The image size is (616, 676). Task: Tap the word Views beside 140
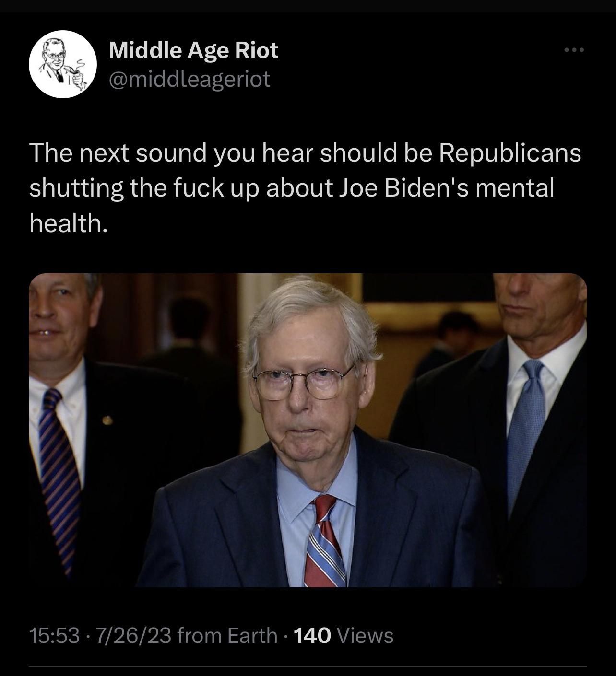pyautogui.click(x=366, y=636)
